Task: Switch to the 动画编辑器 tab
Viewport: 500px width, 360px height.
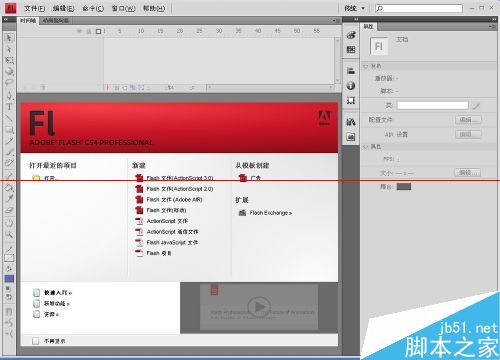Action: (56, 21)
